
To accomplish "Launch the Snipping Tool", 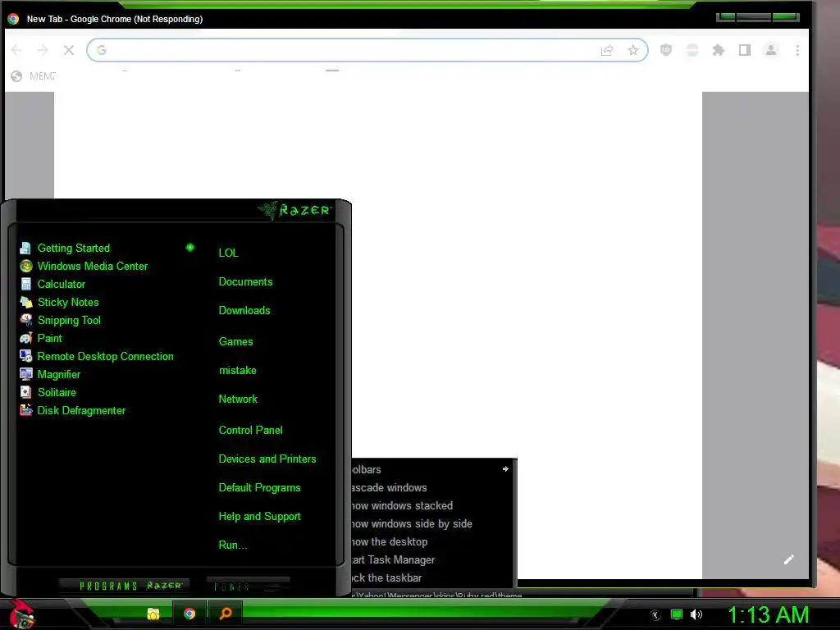I will tap(69, 321).
